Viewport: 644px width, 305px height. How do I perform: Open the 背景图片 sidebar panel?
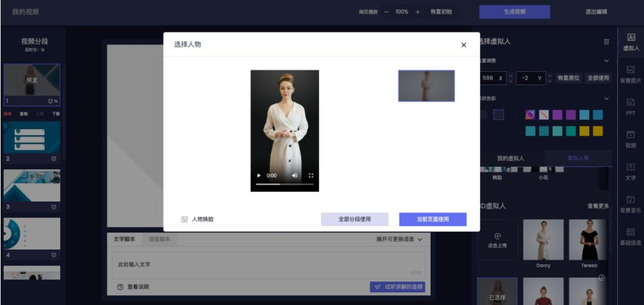click(631, 74)
